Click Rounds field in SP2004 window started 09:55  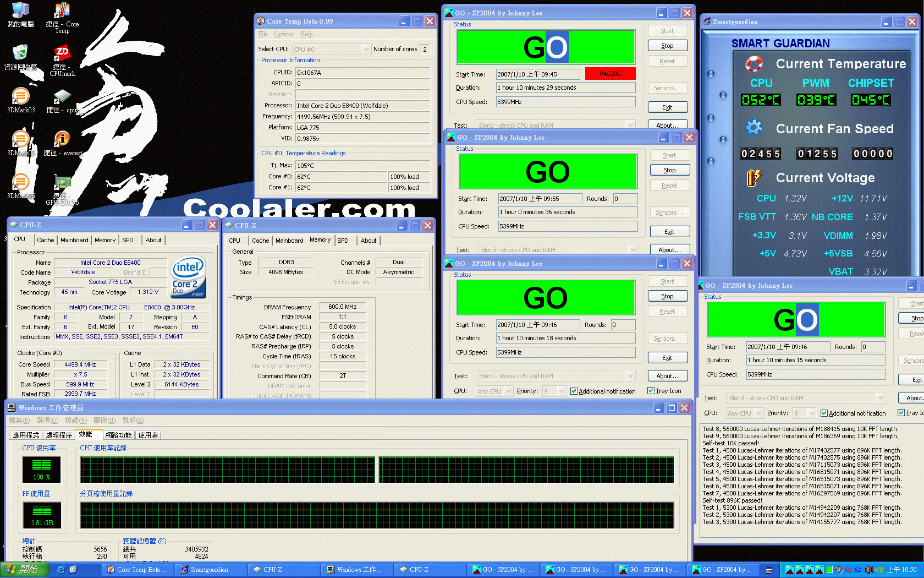(x=625, y=199)
